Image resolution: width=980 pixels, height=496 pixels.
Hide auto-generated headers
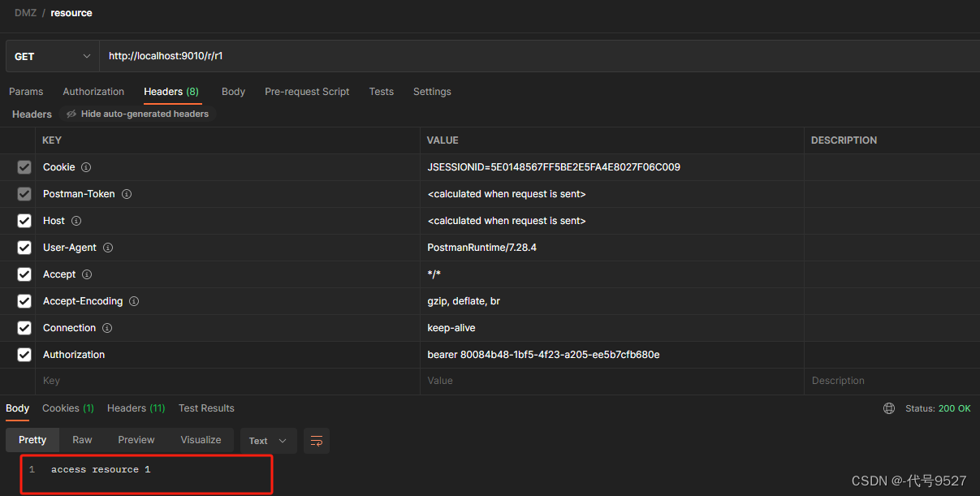coord(137,114)
